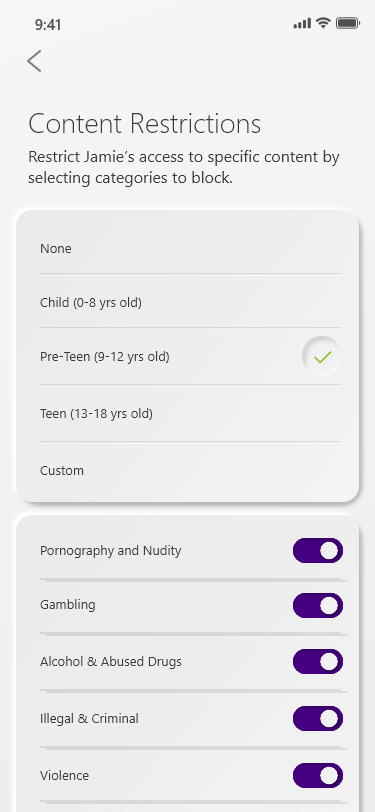375x812 pixels.
Task: Tap the battery icon in status bar
Action: point(348,23)
